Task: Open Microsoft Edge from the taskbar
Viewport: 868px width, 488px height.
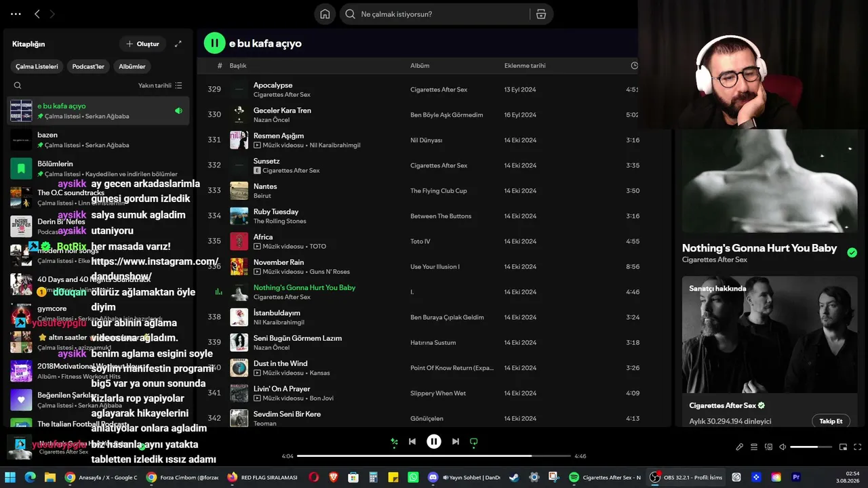Action: [30, 477]
